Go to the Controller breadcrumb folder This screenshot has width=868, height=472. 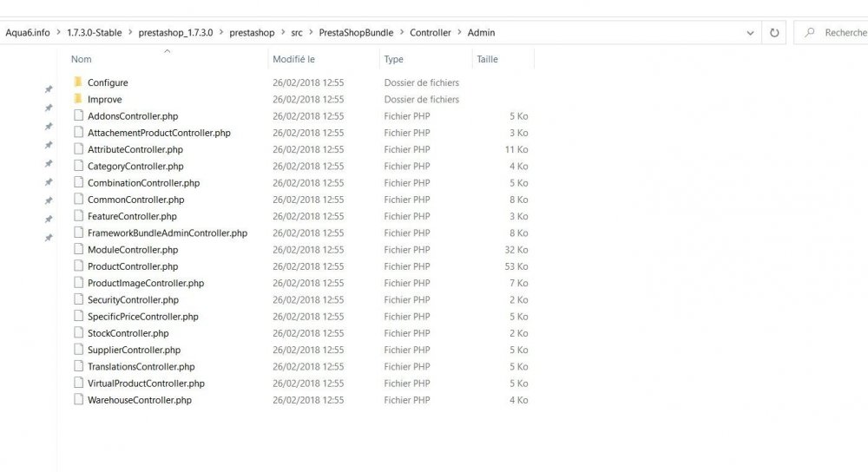pos(431,33)
